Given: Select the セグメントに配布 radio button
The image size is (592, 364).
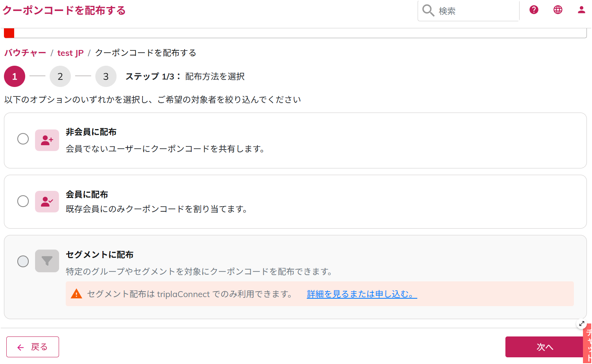Looking at the screenshot, I should [23, 261].
